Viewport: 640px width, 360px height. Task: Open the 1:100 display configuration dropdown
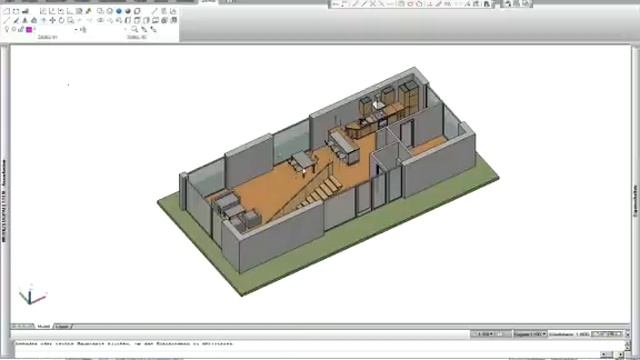click(530, 334)
